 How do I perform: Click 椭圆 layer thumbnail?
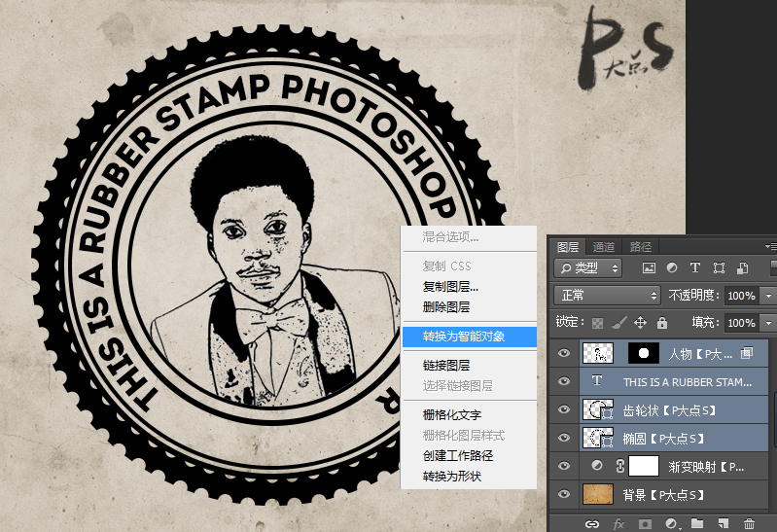[x=598, y=438]
